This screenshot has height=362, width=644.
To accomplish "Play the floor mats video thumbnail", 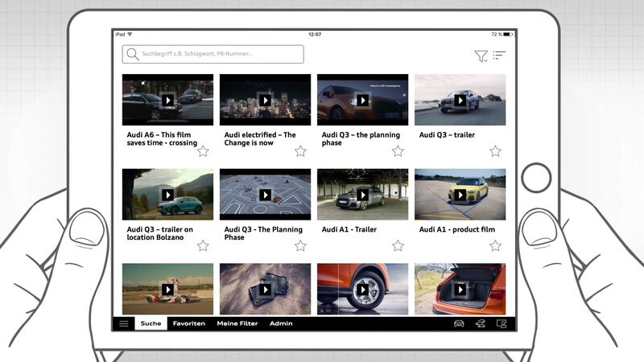I will click(x=266, y=290).
